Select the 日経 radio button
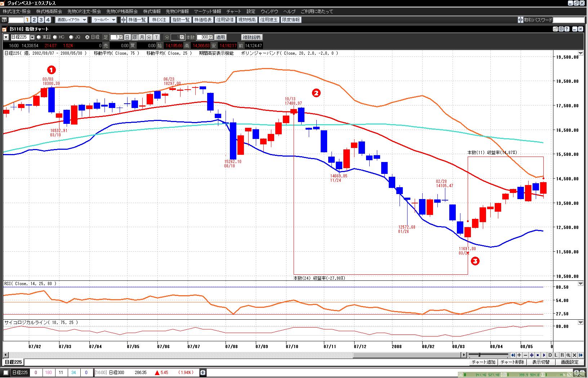The image size is (588, 378). point(87,37)
